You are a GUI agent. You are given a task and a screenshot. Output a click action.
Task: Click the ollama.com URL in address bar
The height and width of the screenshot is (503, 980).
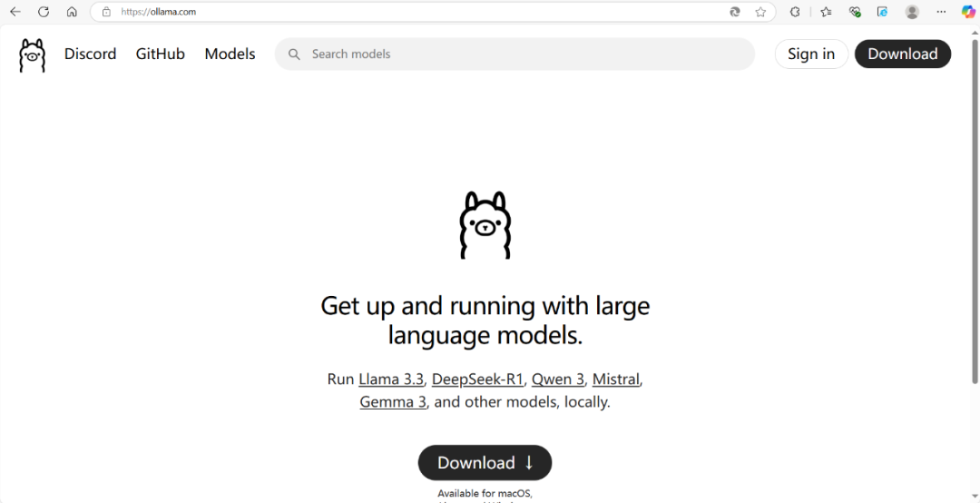[159, 11]
